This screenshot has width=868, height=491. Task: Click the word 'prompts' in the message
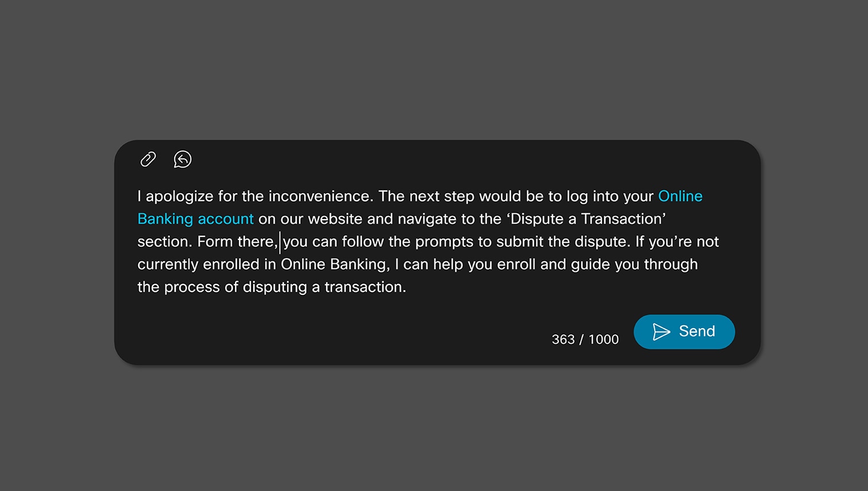pyautogui.click(x=444, y=242)
